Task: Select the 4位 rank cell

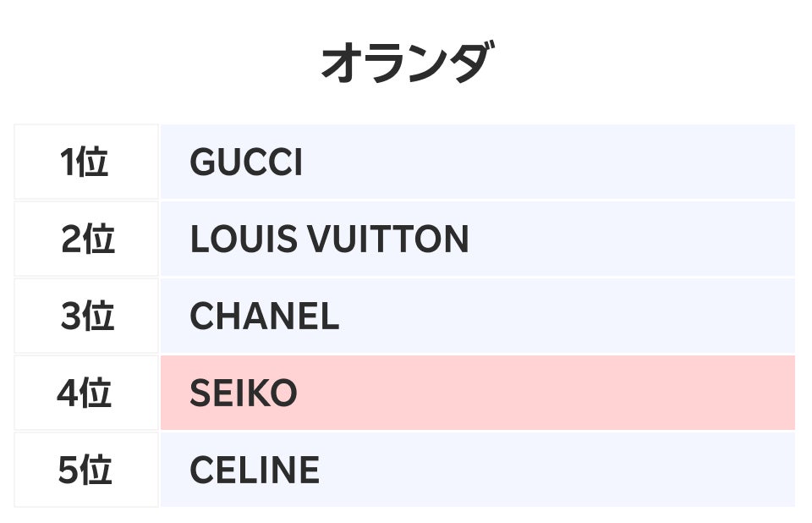Action: pyautogui.click(x=85, y=394)
